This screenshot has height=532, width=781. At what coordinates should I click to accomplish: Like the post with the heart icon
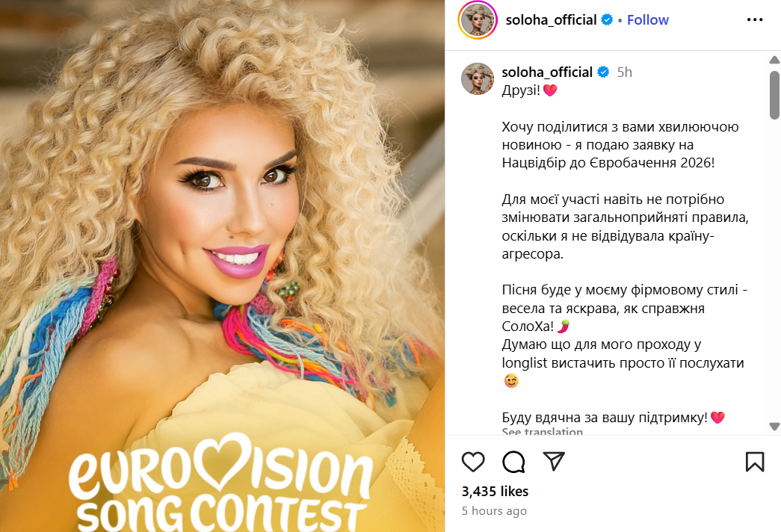tap(473, 462)
